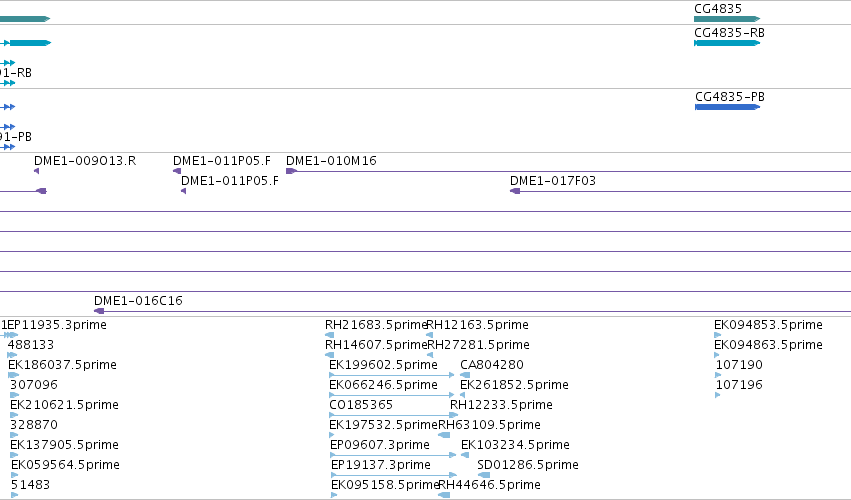Click the 488133 feature label
851x500 pixels.
[x=31, y=345]
